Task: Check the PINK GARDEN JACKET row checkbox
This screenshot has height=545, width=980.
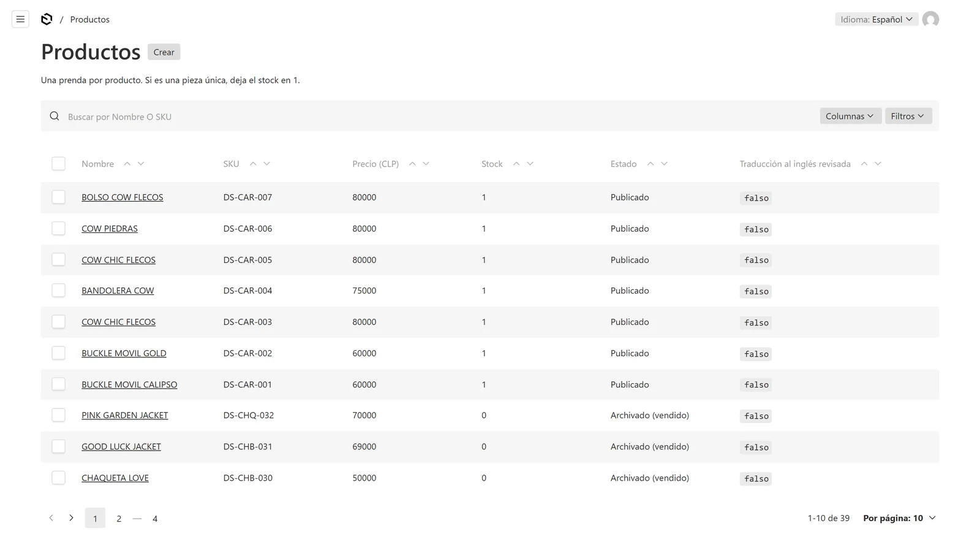Action: point(58,415)
